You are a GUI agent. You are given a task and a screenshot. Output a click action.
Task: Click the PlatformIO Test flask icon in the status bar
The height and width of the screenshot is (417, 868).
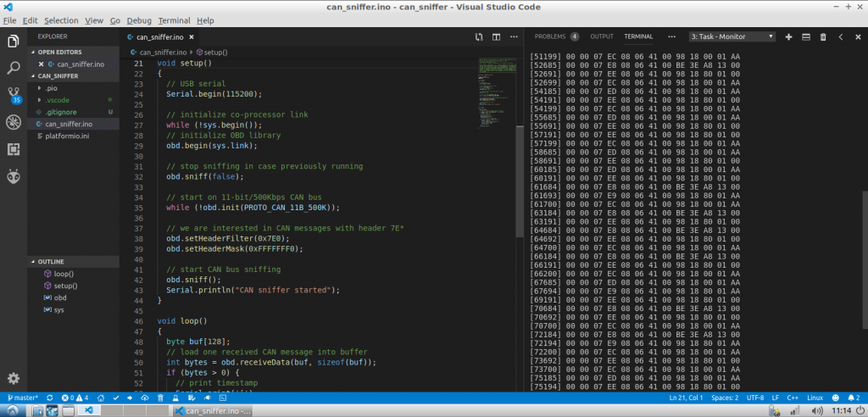point(175,398)
